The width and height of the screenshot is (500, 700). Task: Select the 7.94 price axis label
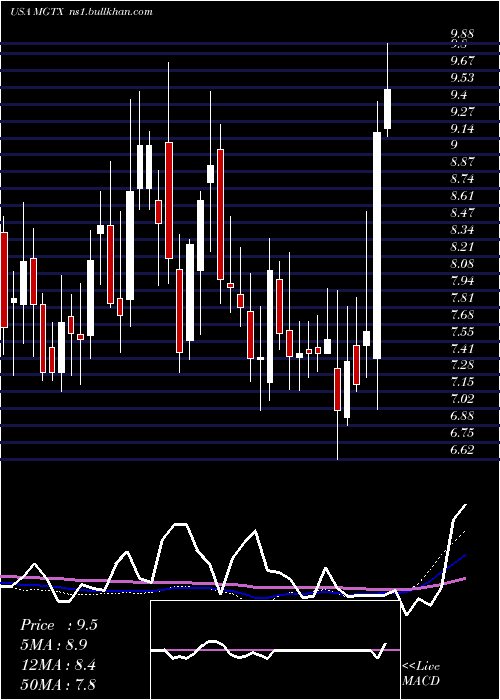pyautogui.click(x=462, y=281)
